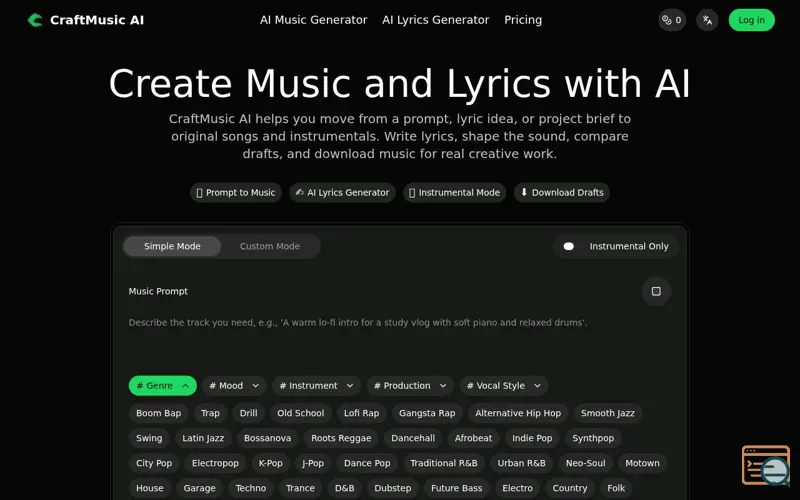The height and width of the screenshot is (500, 800).
Task: Open AI Lyrics Generator nav item
Action: click(435, 20)
